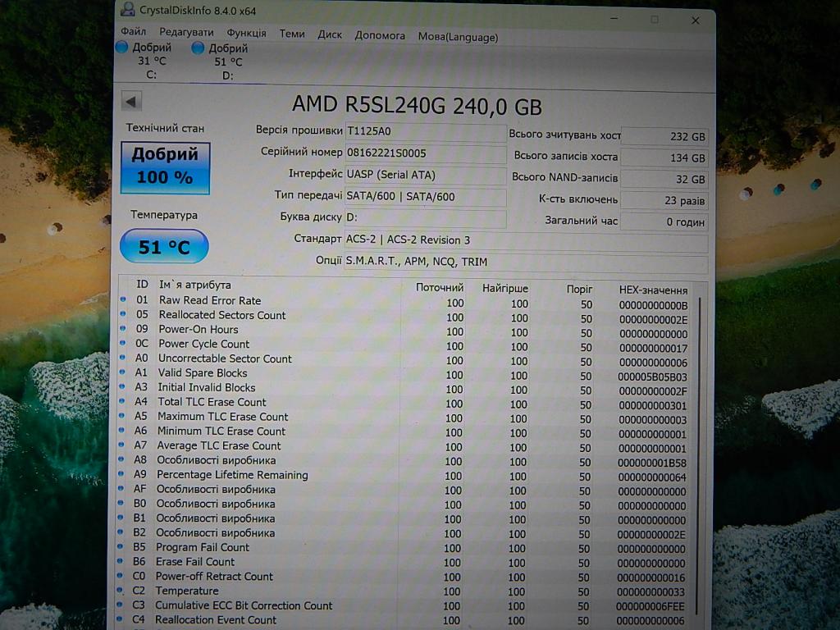Open the Теми menu
The width and height of the screenshot is (840, 630).
[x=292, y=34]
